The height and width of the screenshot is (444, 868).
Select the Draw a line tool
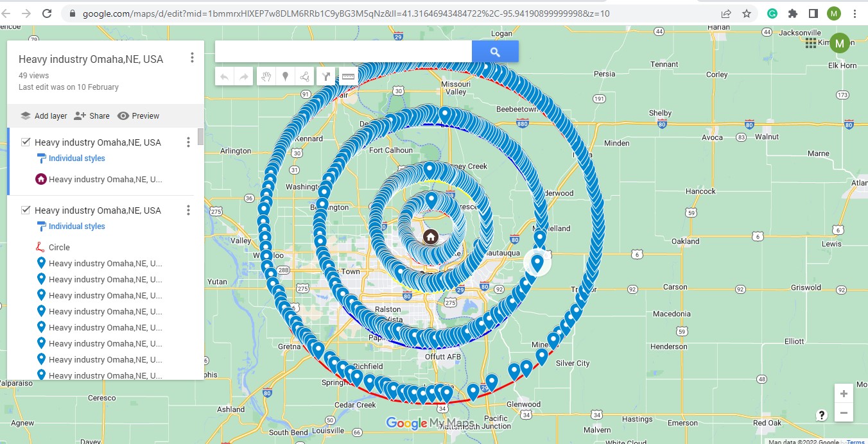click(x=304, y=76)
